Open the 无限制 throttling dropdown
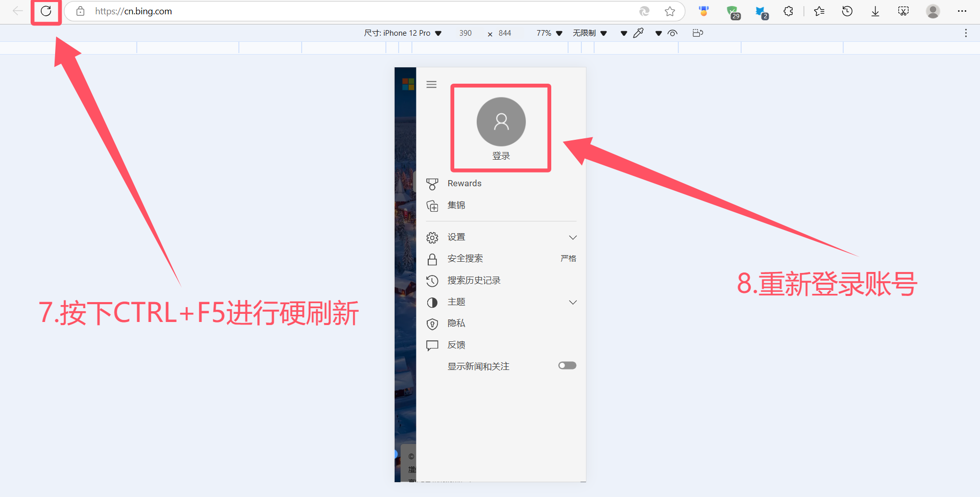 (x=590, y=33)
